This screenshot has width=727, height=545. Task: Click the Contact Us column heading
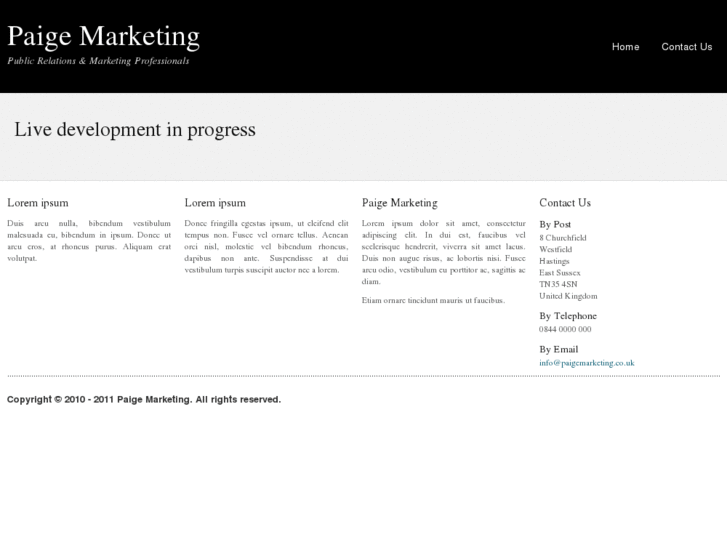(x=565, y=203)
